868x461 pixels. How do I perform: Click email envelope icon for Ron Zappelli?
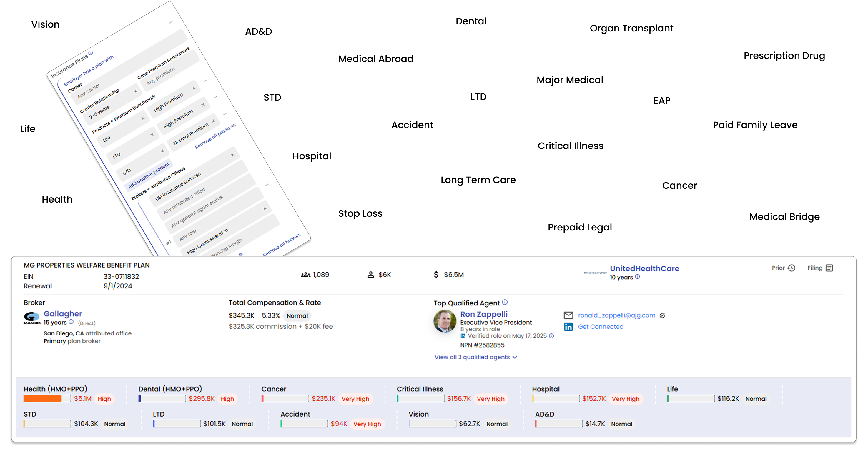pyautogui.click(x=568, y=315)
